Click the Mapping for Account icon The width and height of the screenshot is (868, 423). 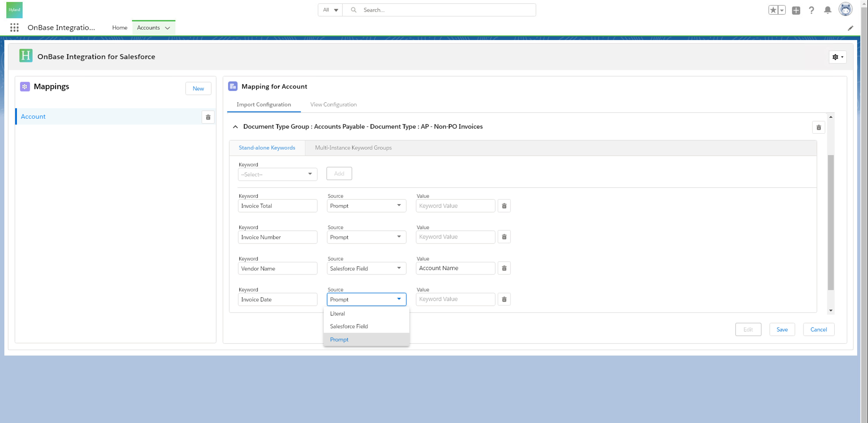233,86
